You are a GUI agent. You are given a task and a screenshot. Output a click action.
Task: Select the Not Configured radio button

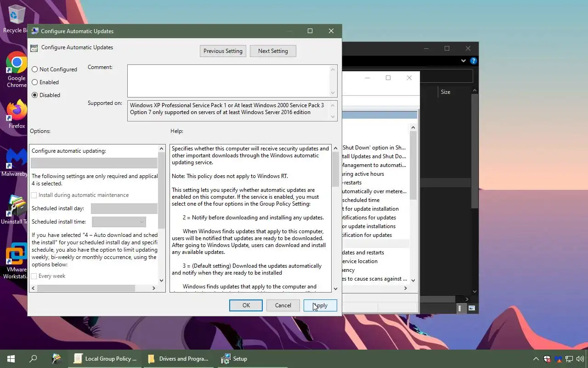click(34, 69)
